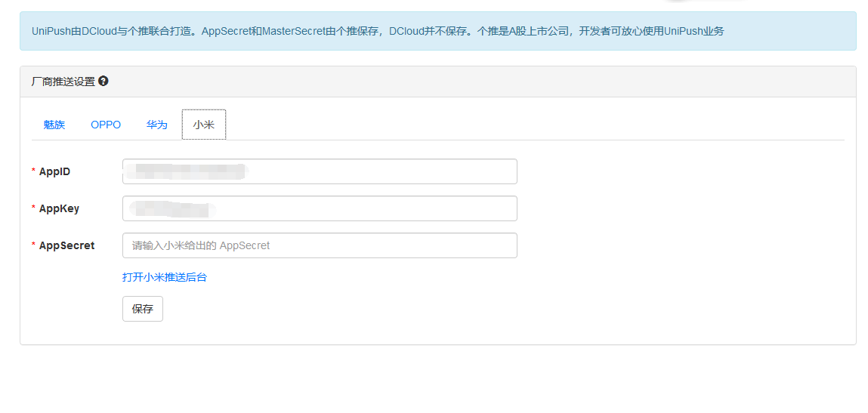Click the AppID field label
Image resolution: width=868 pixels, height=413 pixels.
point(54,171)
